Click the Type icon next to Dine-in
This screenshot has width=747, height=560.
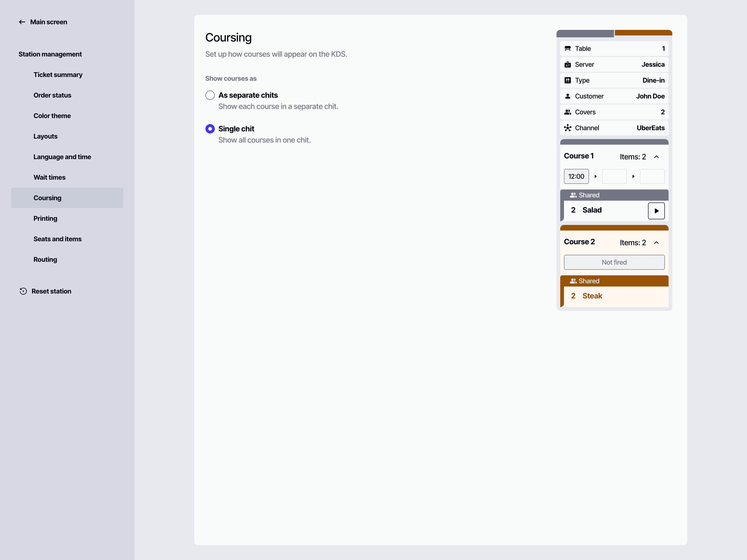[568, 80]
